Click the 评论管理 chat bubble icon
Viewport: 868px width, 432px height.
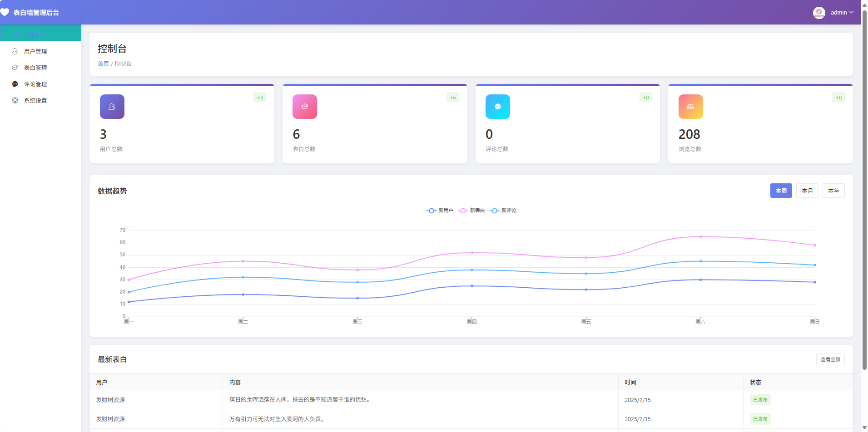coord(15,84)
